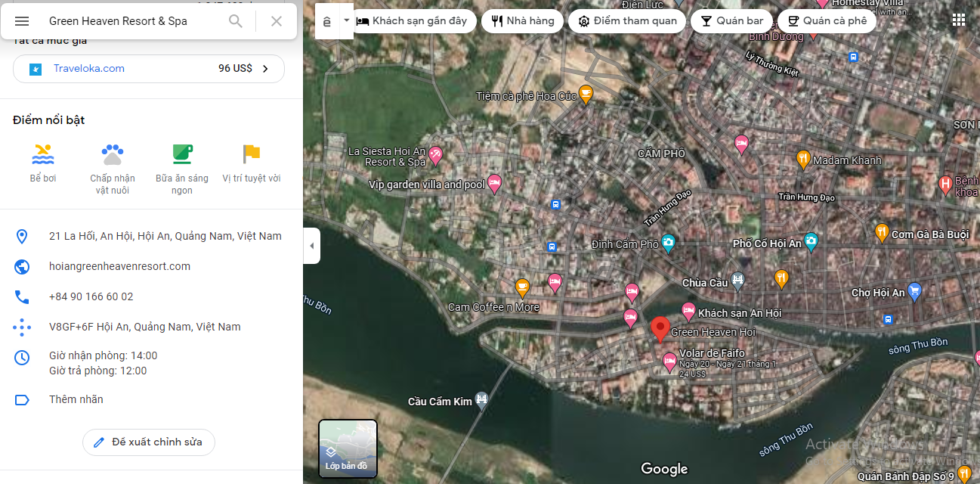Open hoiangreenheavenresort.com website
980x484 pixels.
click(119, 266)
